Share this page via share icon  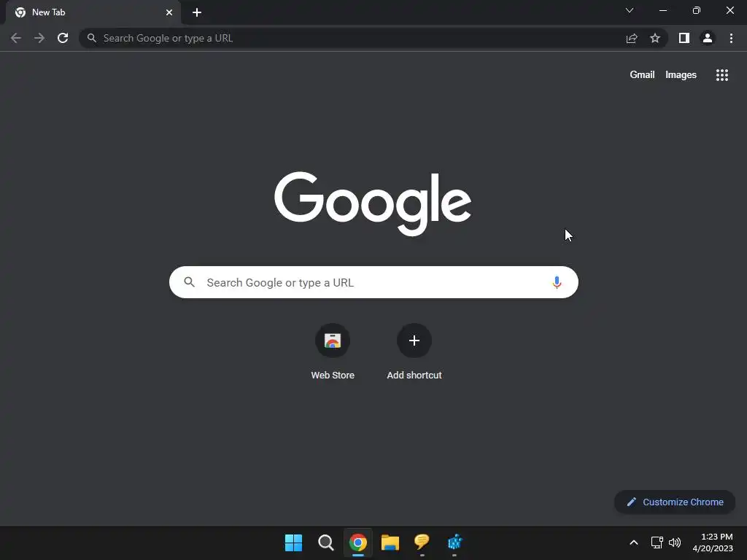tap(632, 38)
